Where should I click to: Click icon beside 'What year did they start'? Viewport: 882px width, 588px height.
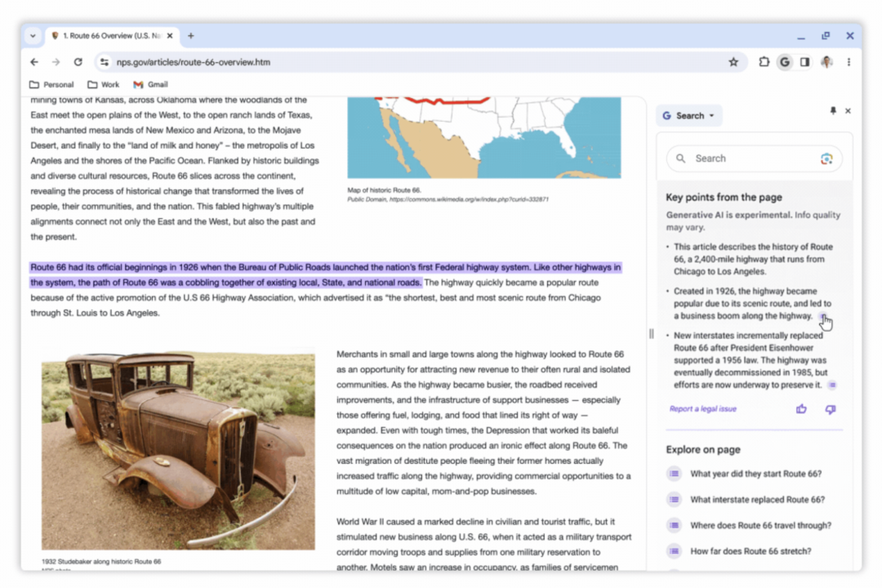tap(674, 474)
